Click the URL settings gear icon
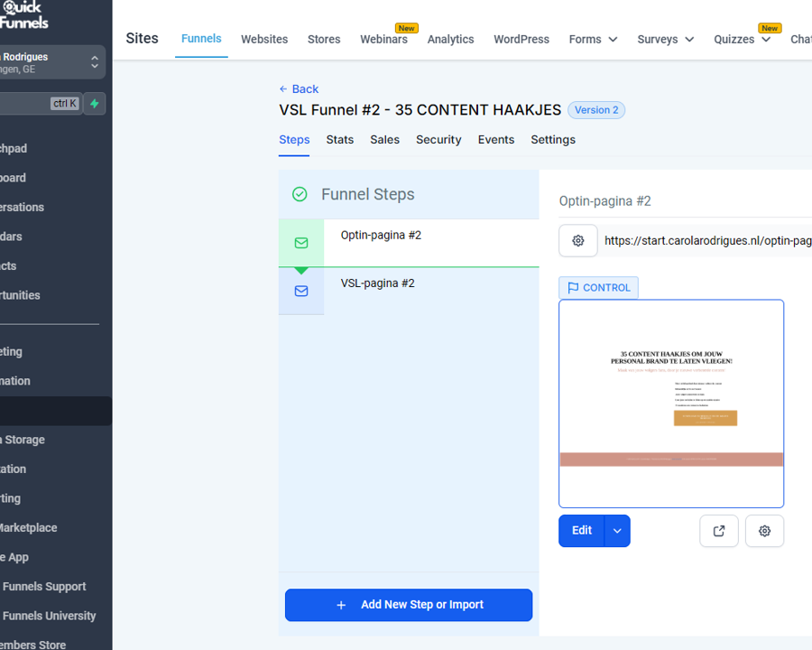 point(578,241)
